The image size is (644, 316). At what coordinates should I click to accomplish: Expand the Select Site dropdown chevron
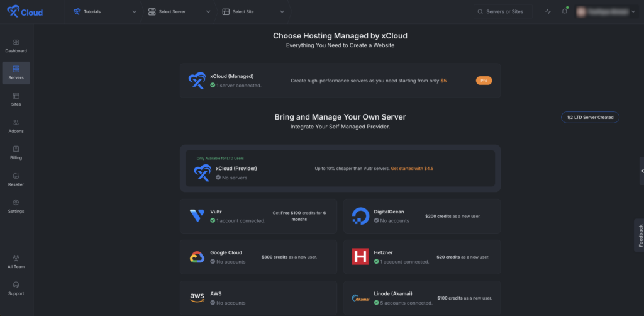coord(282,12)
